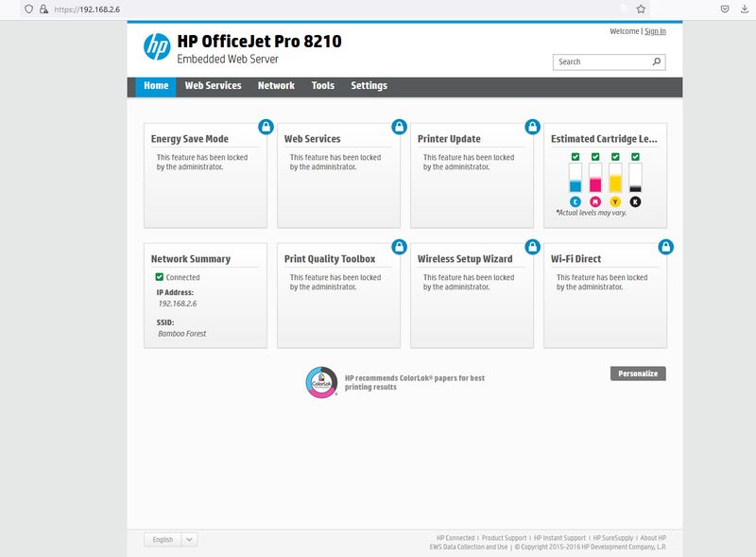
Task: Click the Web Services card title
Action: [313, 139]
